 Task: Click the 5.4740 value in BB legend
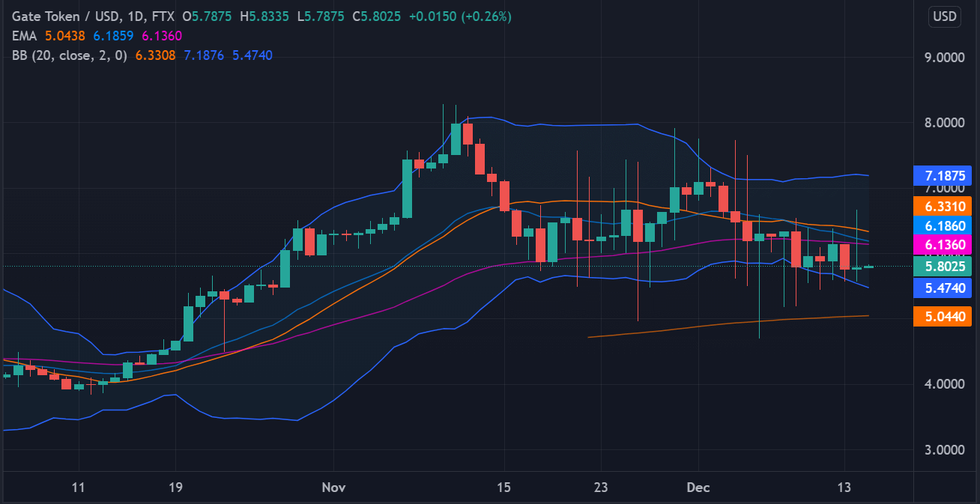coord(252,55)
